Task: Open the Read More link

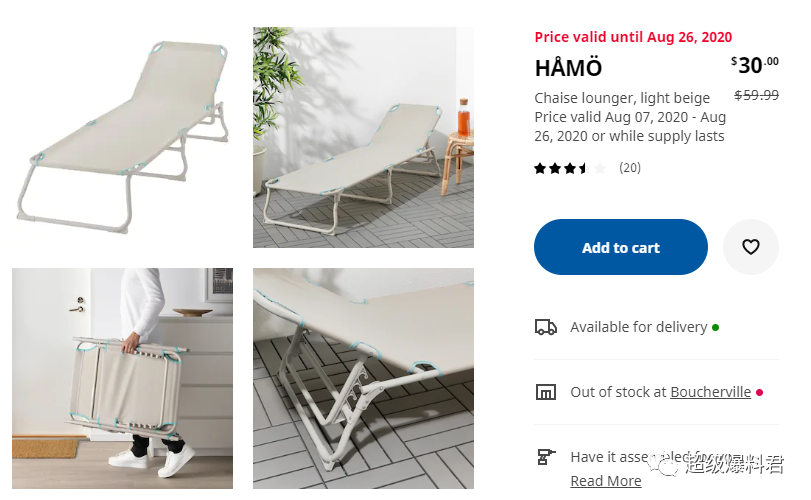Action: pos(606,481)
